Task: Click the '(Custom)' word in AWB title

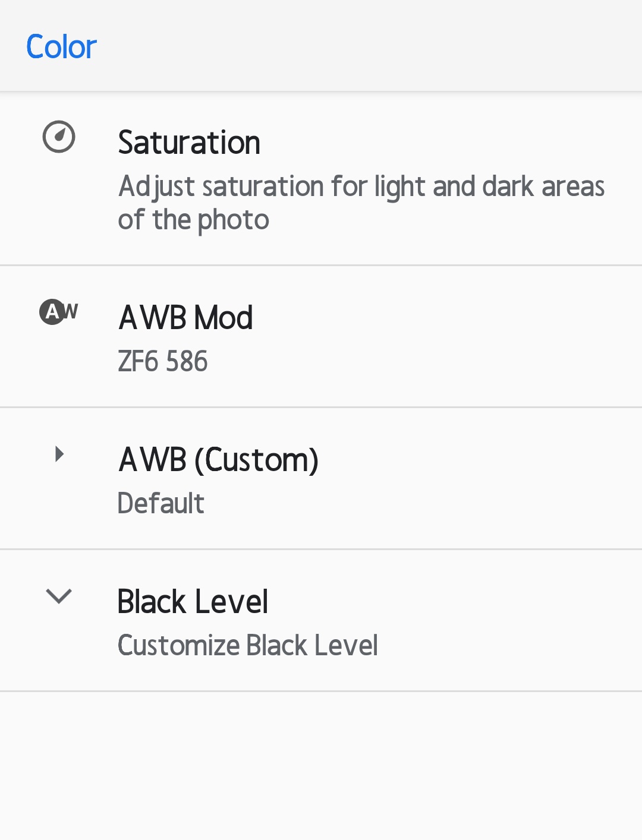Action: pyautogui.click(x=257, y=460)
